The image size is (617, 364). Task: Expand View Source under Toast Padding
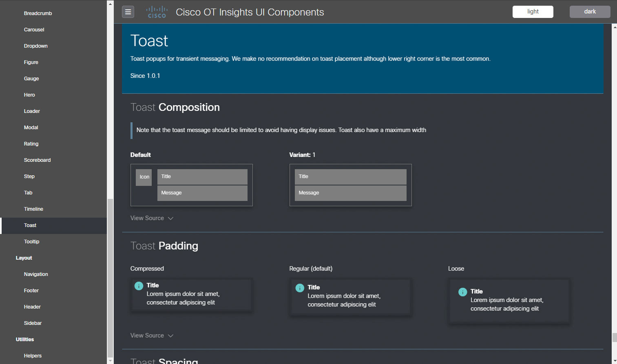(x=152, y=336)
